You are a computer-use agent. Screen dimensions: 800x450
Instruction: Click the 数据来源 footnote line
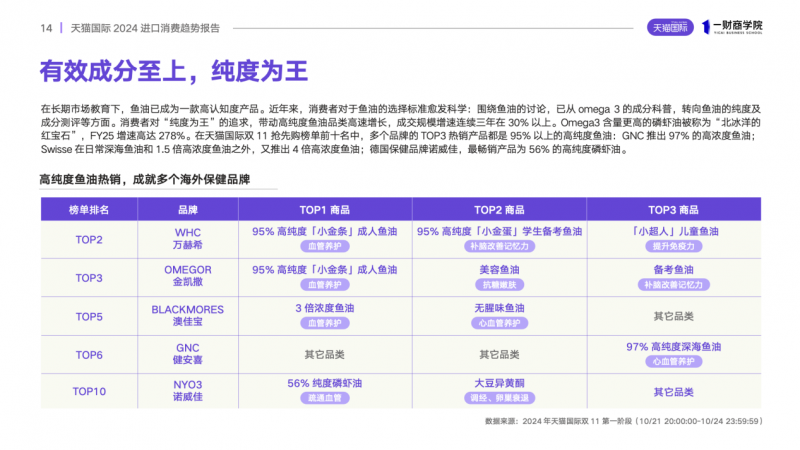[623, 421]
